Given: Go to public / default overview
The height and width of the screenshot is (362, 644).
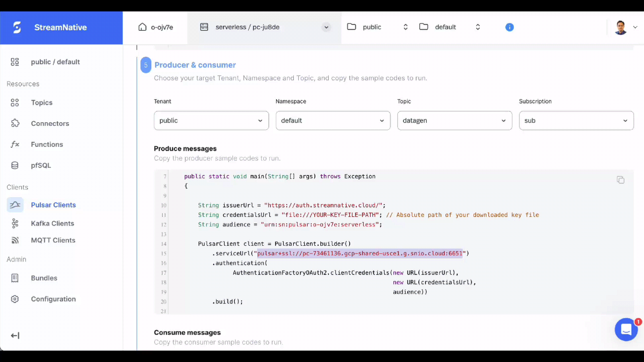Looking at the screenshot, I should click(x=55, y=62).
